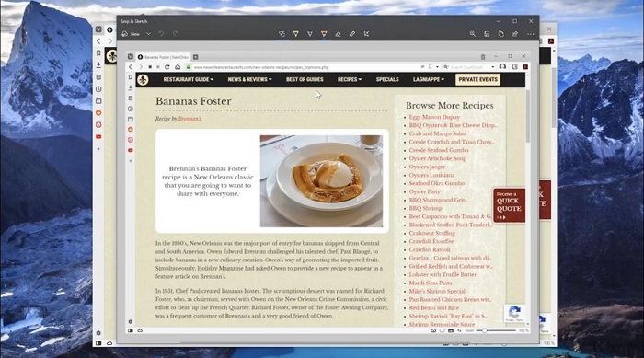The image size is (644, 358).
Task: Select the Eraser tool
Action: tap(338, 34)
